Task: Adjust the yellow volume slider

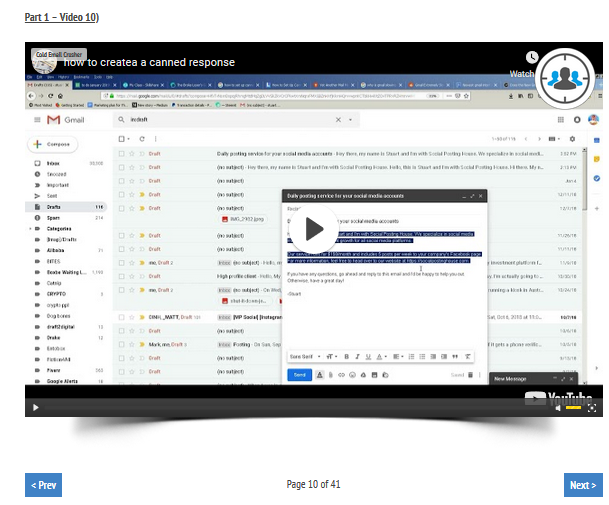Action: tap(573, 408)
